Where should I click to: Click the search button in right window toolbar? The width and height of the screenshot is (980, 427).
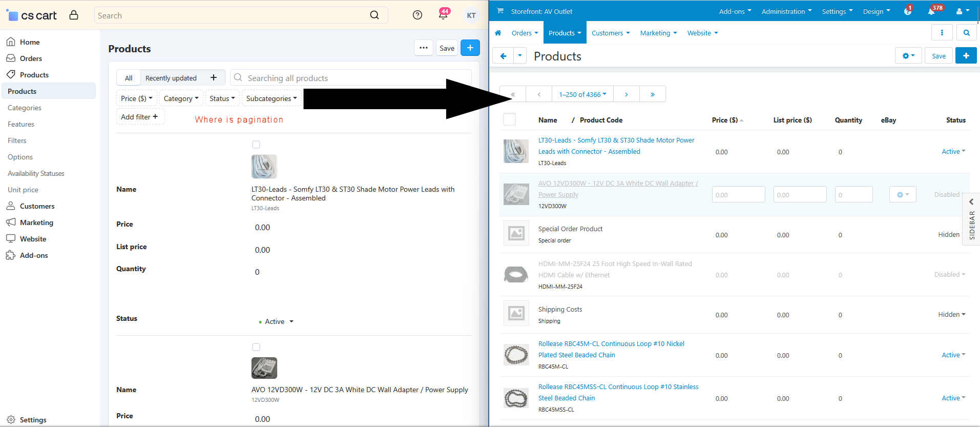click(x=966, y=32)
